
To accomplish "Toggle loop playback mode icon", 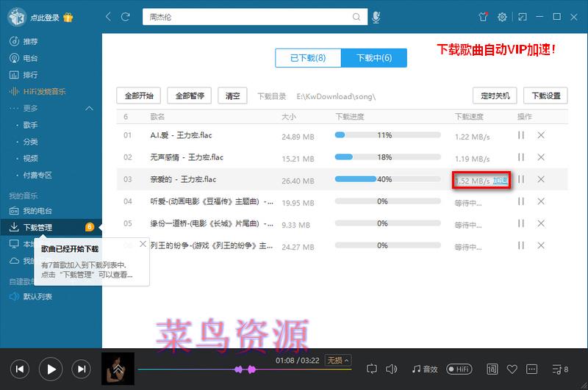I will coord(371,369).
